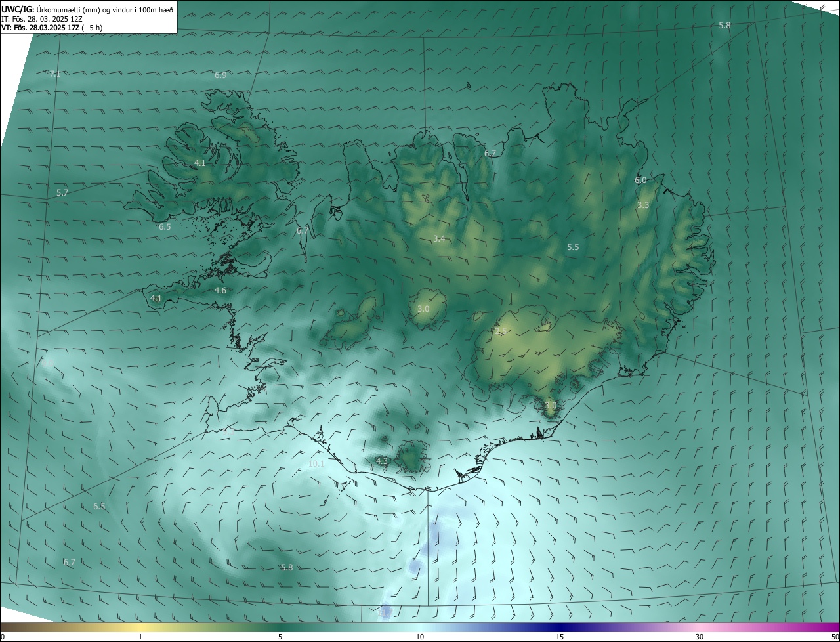Image resolution: width=840 pixels, height=642 pixels.
Task: Click the 6.9 value label on the map
Action: [x=220, y=75]
